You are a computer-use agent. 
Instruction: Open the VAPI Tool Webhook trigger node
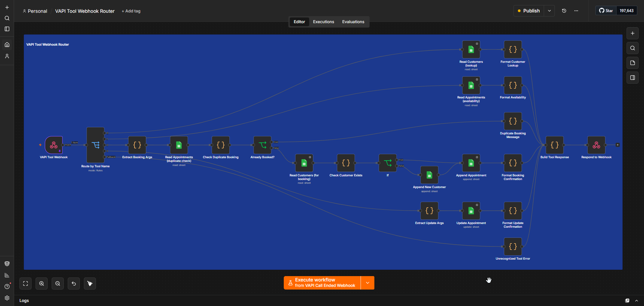54,145
